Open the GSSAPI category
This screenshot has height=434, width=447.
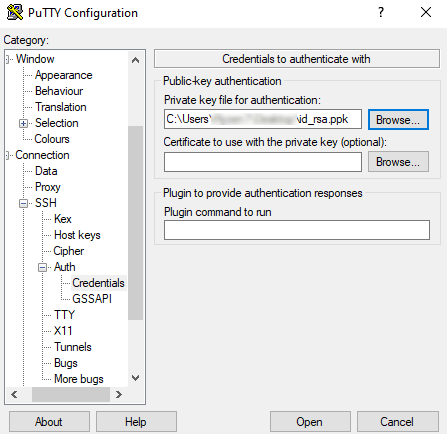click(92, 299)
